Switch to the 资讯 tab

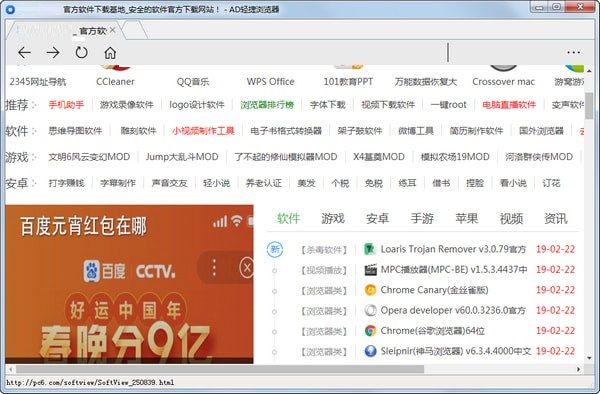pos(556,218)
